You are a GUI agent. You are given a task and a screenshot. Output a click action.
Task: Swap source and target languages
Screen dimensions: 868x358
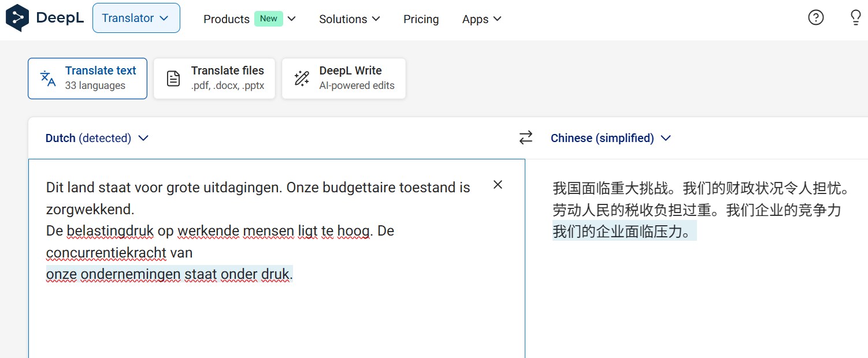tap(526, 137)
